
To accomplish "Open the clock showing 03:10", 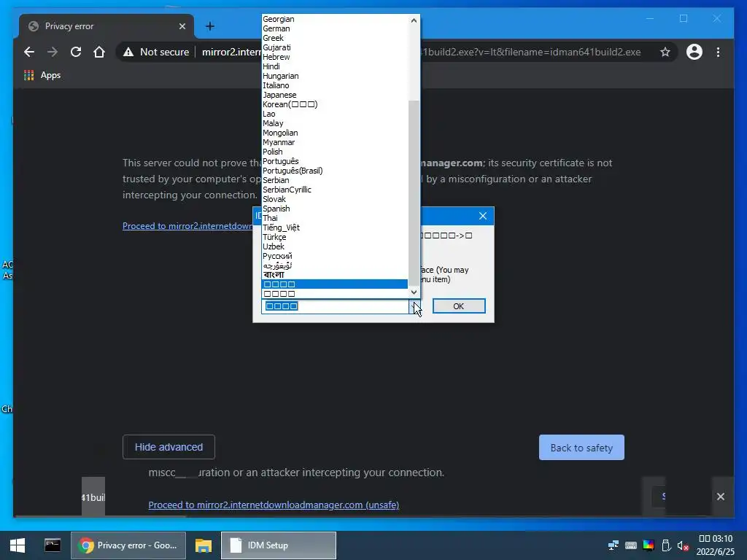I will click(x=715, y=545).
